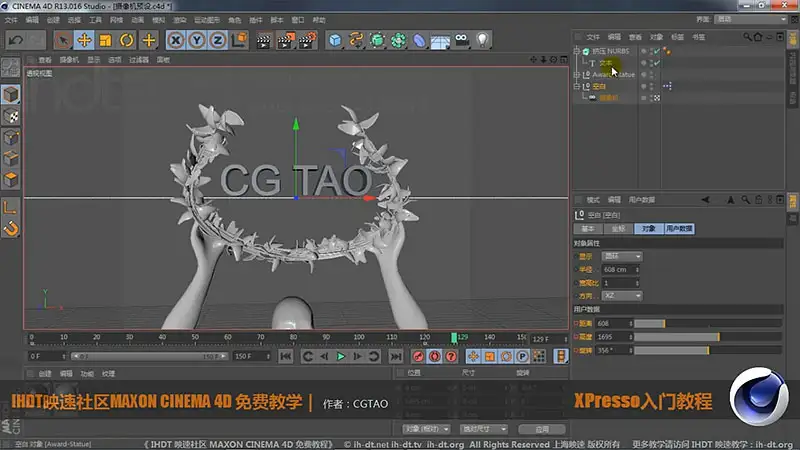Expand the 挤压 NURBS tree node
Viewport: 800px width, 450px height.
pos(577,51)
